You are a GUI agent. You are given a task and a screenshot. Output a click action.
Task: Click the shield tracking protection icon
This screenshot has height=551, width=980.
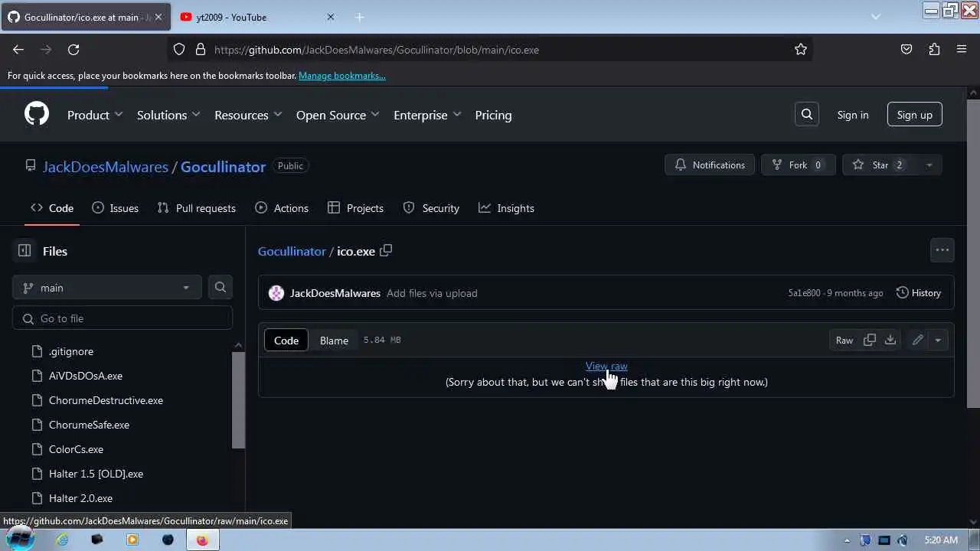tap(179, 50)
